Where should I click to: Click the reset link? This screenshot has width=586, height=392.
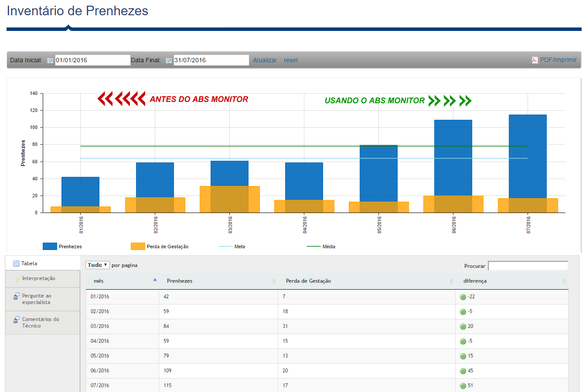291,60
